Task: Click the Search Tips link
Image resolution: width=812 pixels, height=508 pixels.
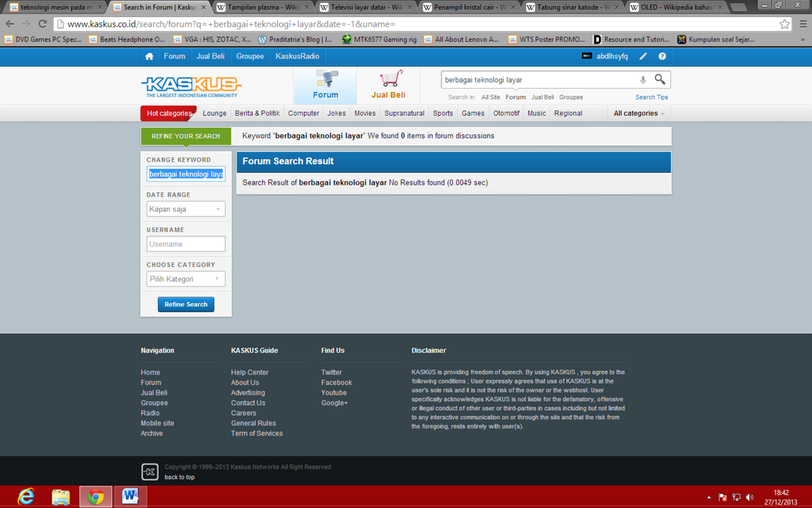Action: [x=652, y=97]
